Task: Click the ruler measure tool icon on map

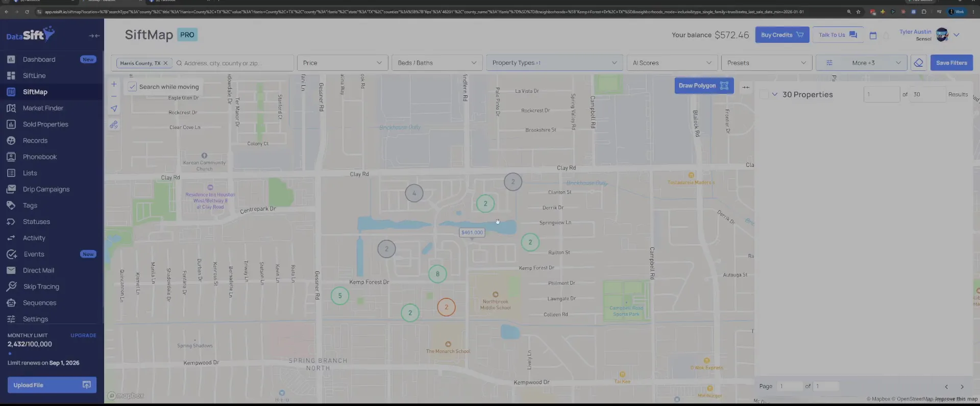Action: pos(114,124)
